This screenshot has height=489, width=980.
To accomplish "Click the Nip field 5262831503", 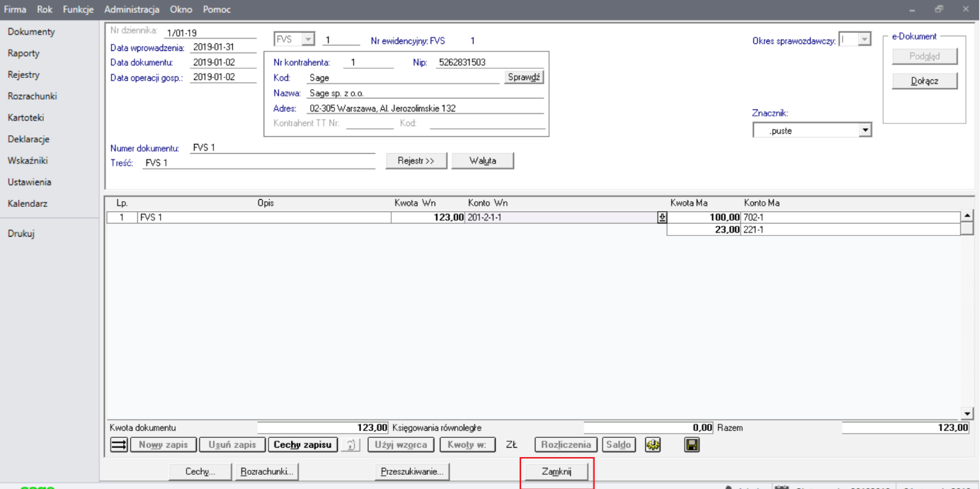I will 490,62.
